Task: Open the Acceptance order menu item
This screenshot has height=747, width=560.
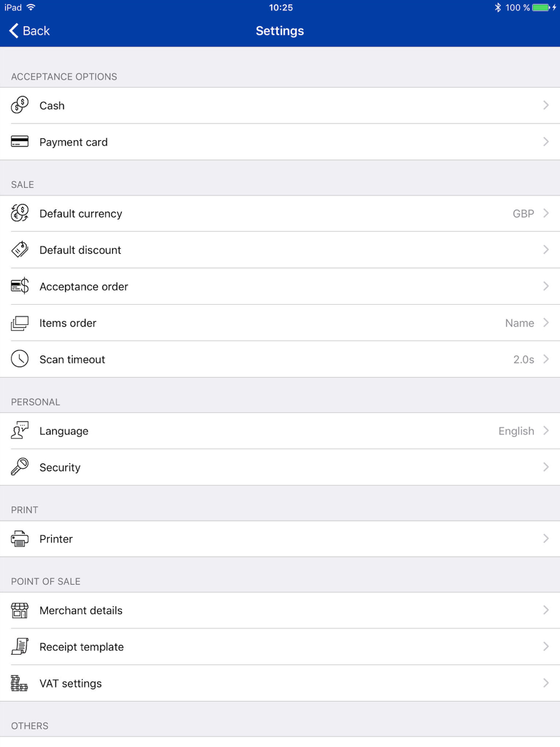Action: point(280,286)
